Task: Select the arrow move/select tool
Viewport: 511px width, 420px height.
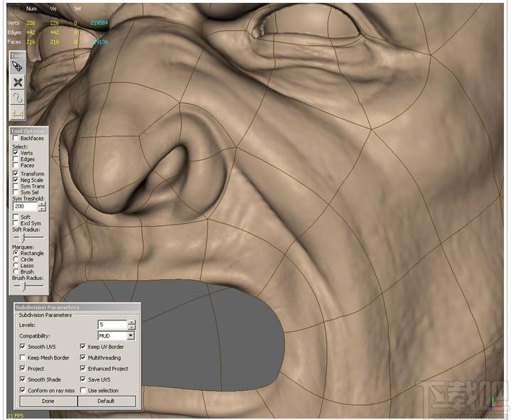Action: click(18, 67)
